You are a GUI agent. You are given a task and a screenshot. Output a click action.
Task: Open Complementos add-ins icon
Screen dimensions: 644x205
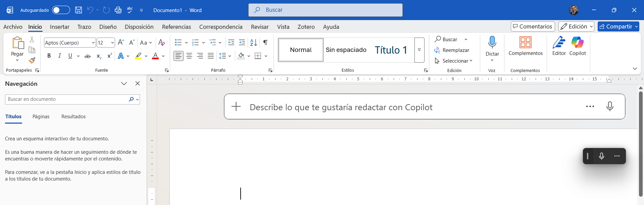526,43
